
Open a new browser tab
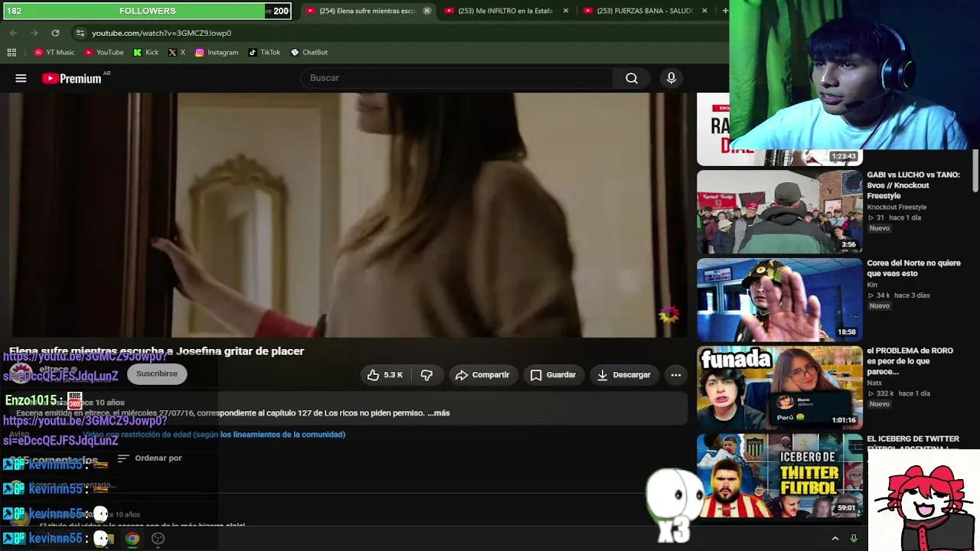click(x=725, y=11)
